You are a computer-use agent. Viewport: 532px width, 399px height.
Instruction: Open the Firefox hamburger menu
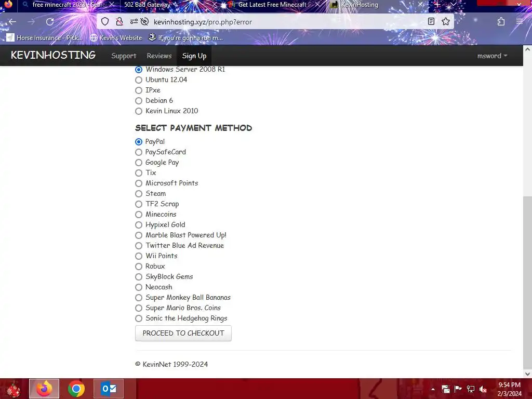(x=520, y=22)
